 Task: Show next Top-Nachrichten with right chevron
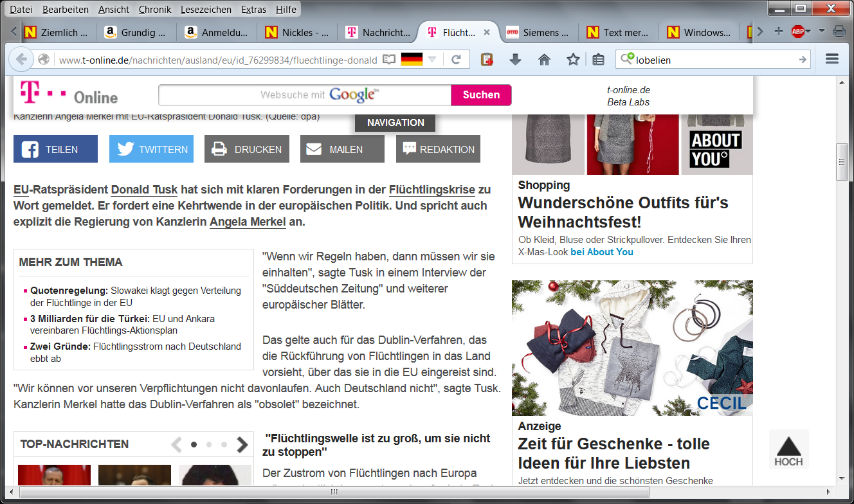(x=242, y=444)
